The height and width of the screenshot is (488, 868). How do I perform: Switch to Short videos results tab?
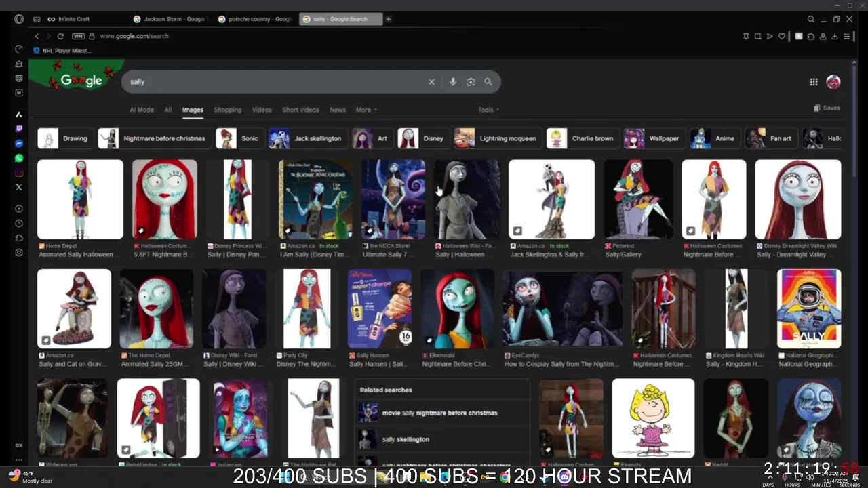point(300,110)
